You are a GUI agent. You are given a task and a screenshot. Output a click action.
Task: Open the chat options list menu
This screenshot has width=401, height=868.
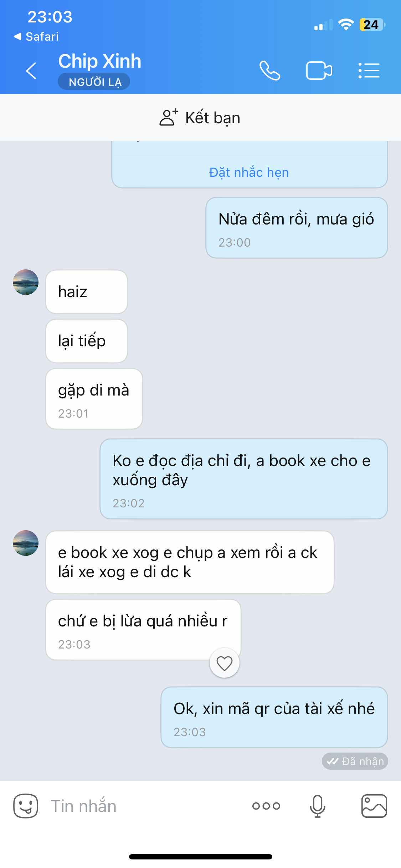369,71
